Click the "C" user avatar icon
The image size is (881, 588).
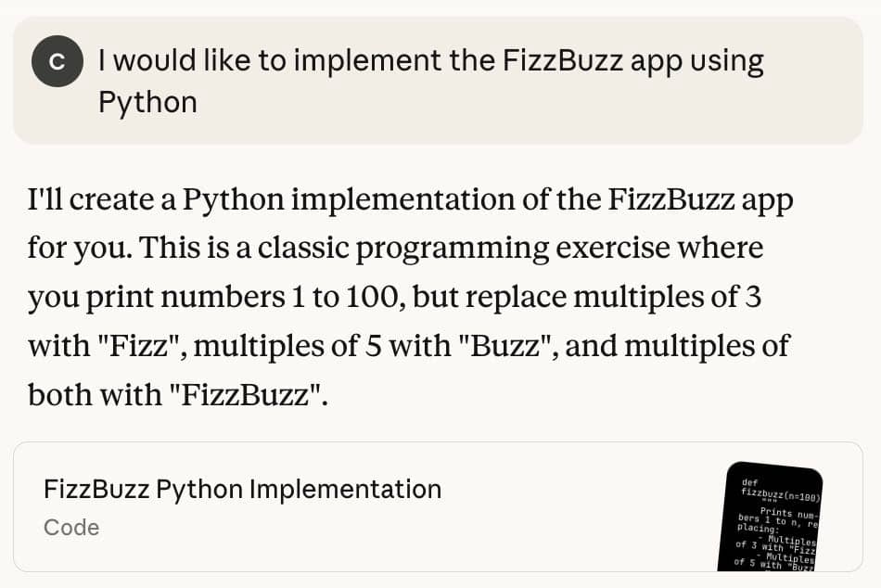point(57,62)
